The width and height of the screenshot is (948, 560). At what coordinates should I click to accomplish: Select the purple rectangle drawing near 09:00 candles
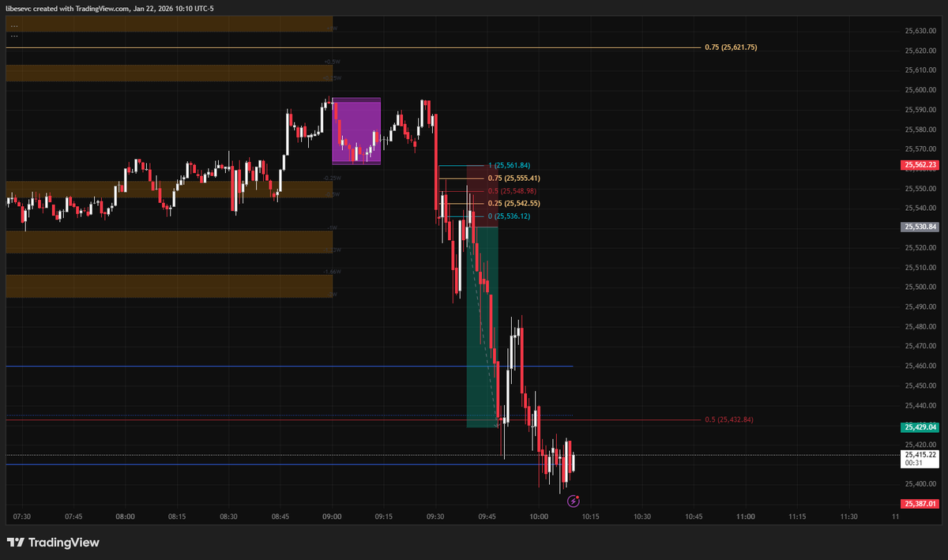click(355, 130)
